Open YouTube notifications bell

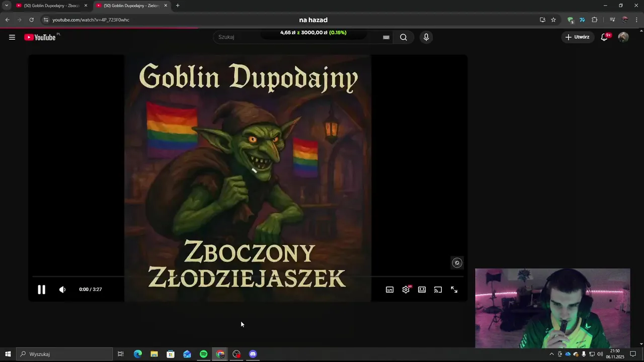click(x=605, y=37)
